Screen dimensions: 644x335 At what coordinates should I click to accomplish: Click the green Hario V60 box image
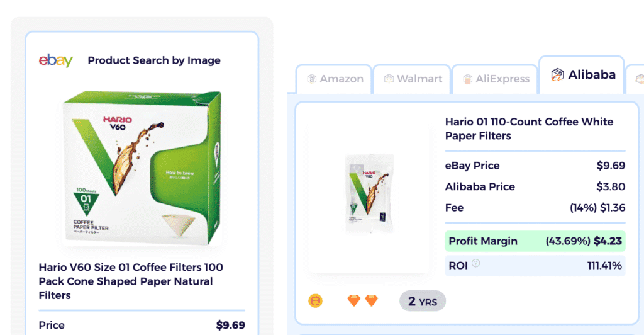click(143, 168)
